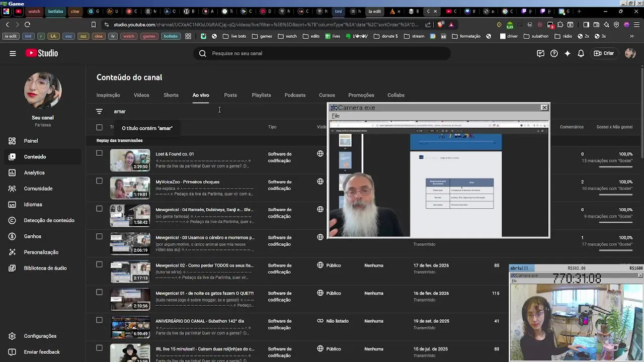644x362 pixels.
Task: Open the Idiomas sidebar icon
Action: pos(12,205)
